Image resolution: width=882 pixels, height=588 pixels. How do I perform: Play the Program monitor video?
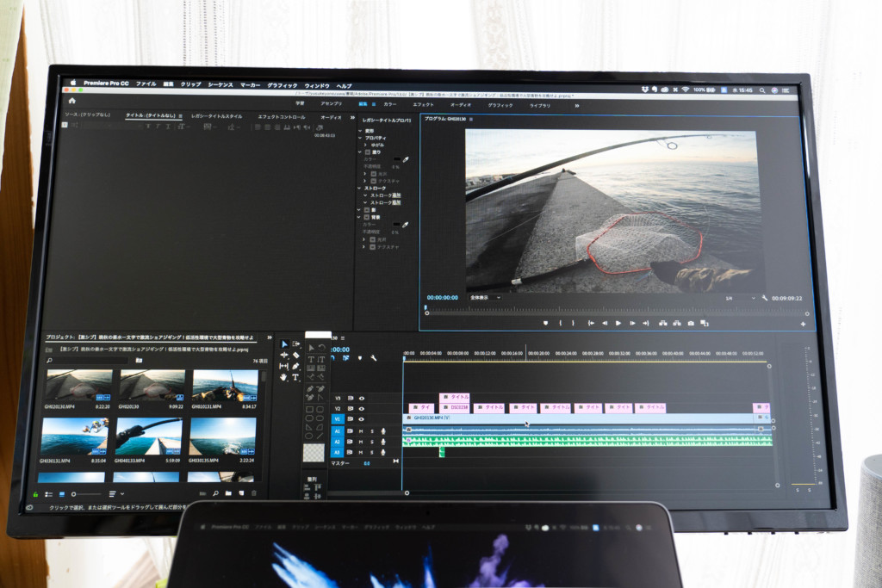click(618, 323)
